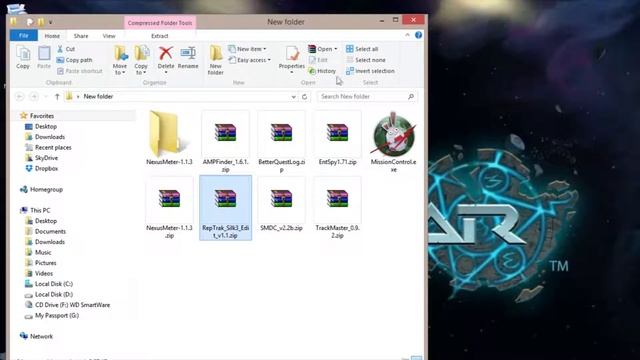Viewport: 640px width, 360px height.
Task: Click Paste shortcut option
Action: tap(80, 71)
